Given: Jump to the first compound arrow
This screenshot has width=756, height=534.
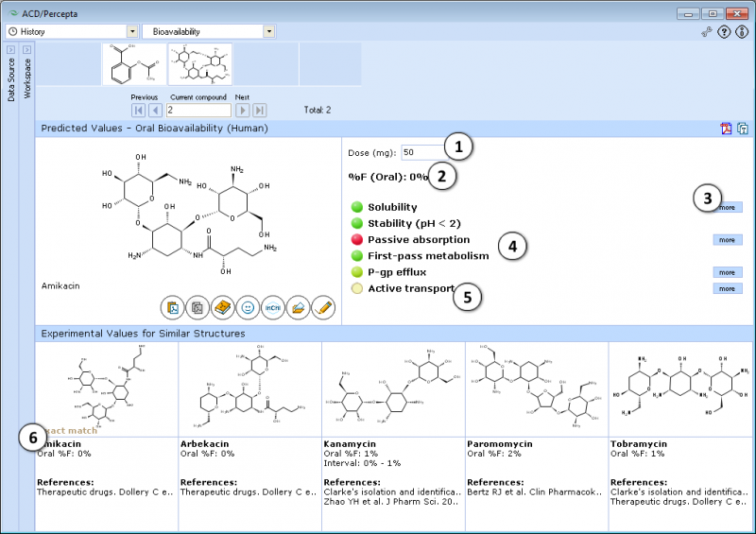Looking at the screenshot, I should tap(137, 111).
